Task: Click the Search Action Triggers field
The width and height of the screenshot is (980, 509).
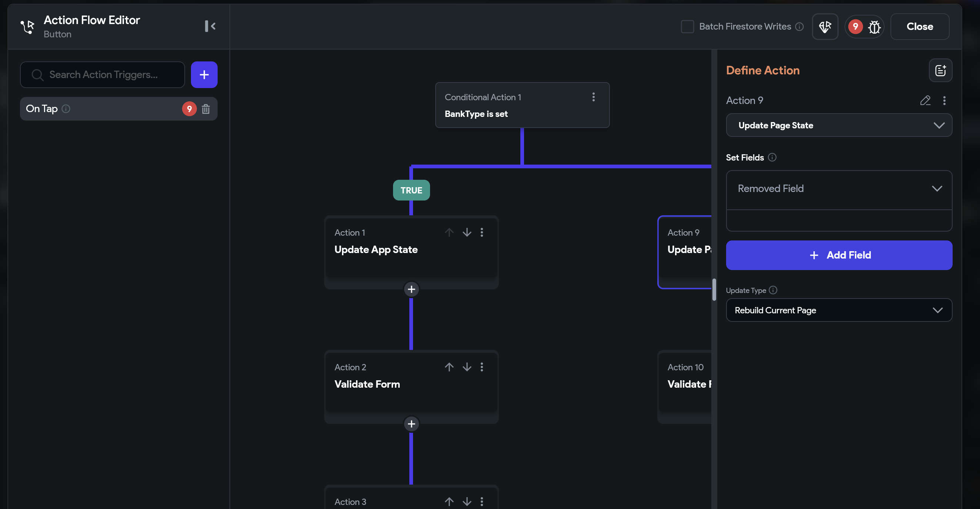Action: (x=103, y=75)
